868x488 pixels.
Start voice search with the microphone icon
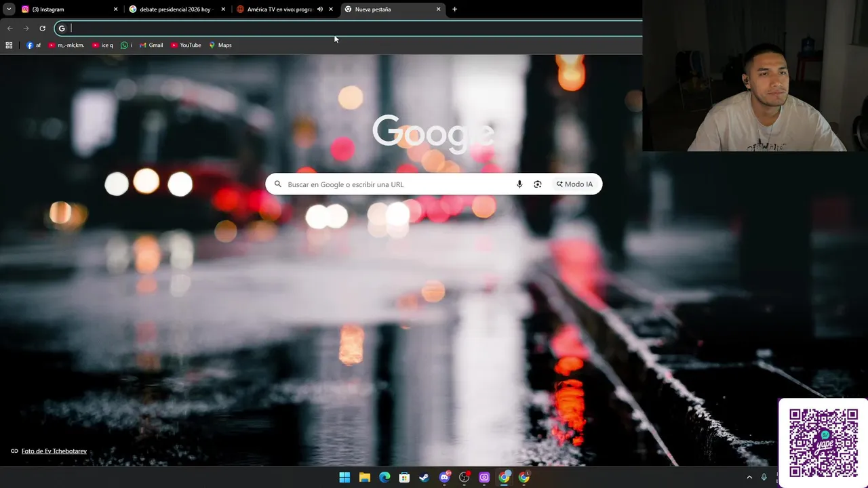point(519,184)
